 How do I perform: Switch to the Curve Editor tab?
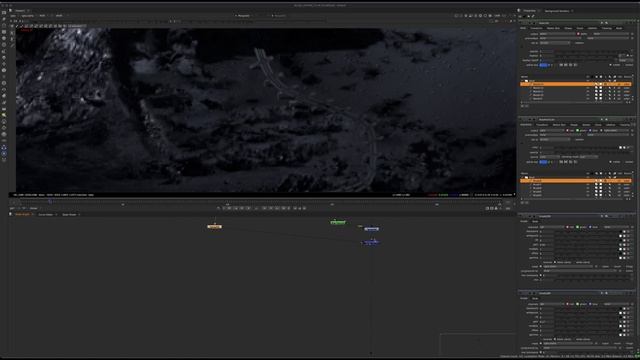click(46, 214)
